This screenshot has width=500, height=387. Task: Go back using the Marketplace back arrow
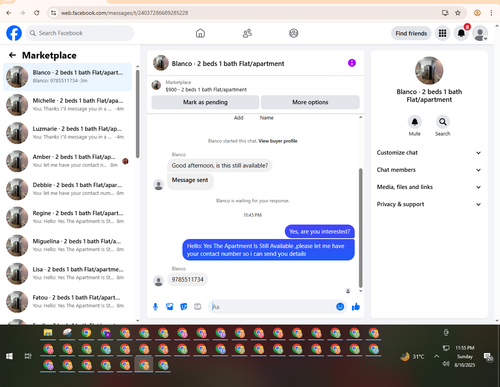[x=12, y=55]
